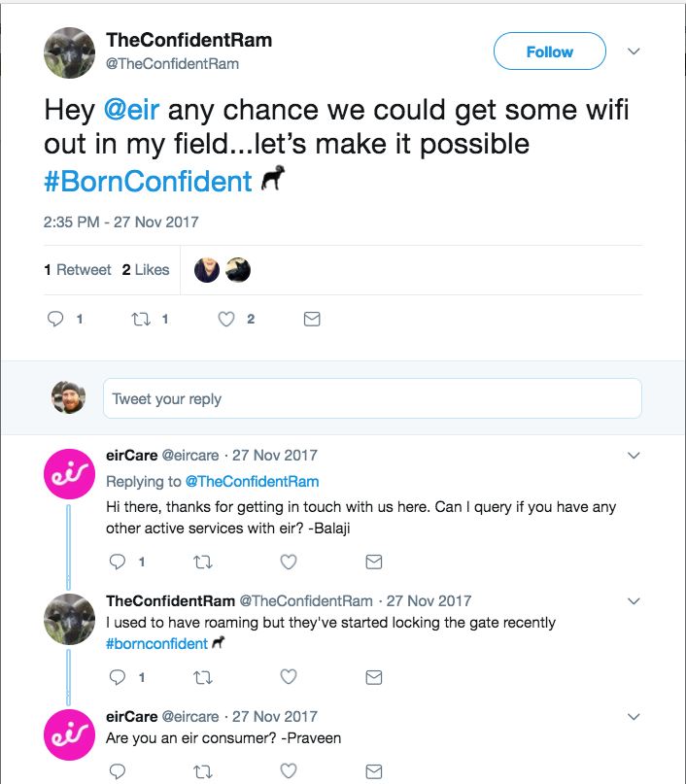Open options chevron on the Praveen reply
The image size is (686, 784).
634,717
